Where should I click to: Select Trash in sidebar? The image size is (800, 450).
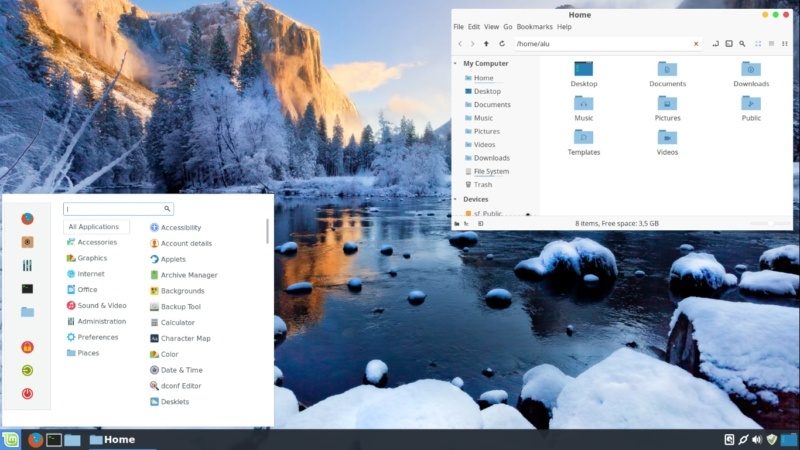(x=479, y=185)
